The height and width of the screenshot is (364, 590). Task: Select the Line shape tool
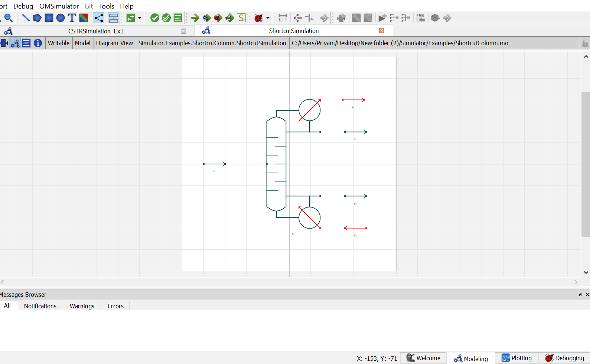(26, 17)
